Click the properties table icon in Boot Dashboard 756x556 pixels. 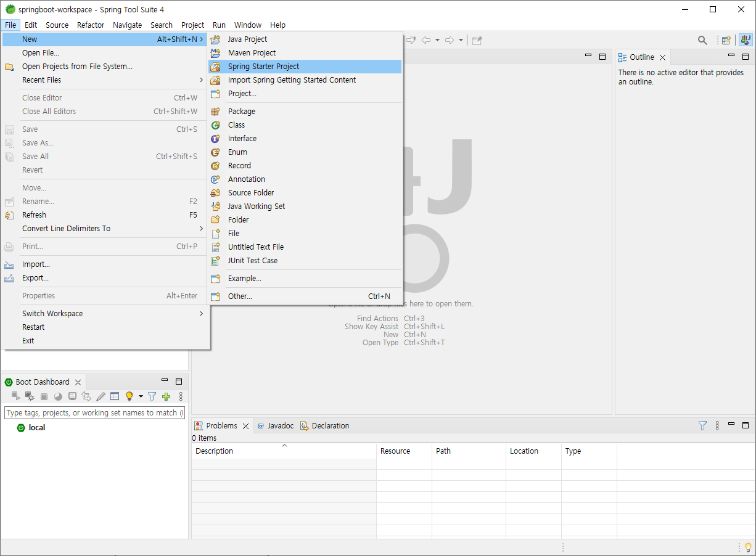click(115, 396)
